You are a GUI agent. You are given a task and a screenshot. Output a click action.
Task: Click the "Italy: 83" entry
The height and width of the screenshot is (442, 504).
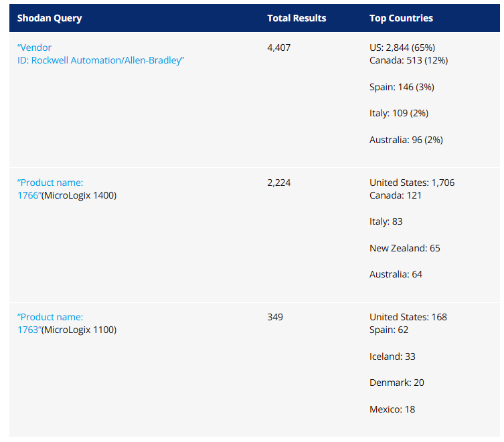click(386, 221)
